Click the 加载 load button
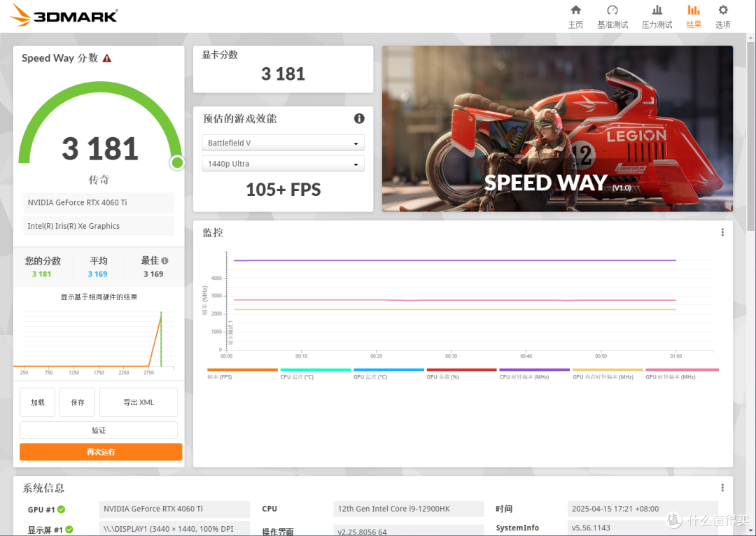The width and height of the screenshot is (756, 536). 38,402
